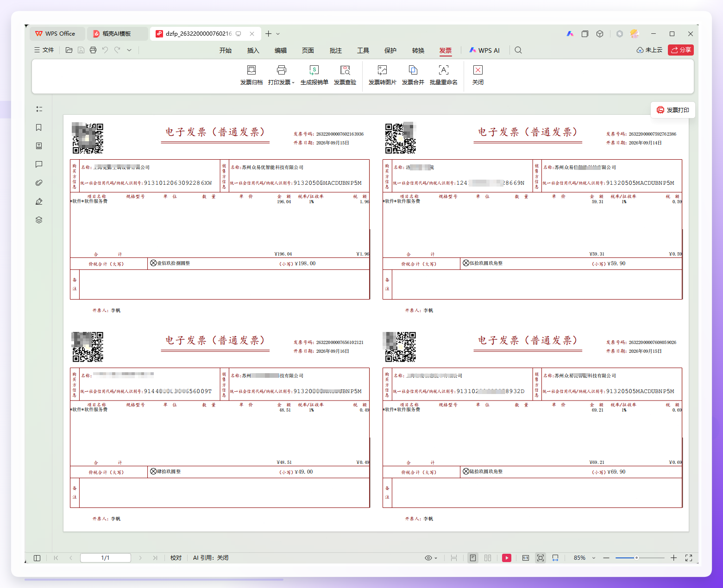Switch to the 保护 tab
Screen dimensions: 723x588
click(x=390, y=50)
